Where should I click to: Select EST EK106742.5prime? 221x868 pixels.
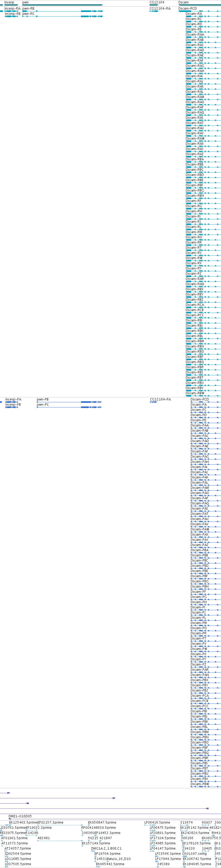click(197, 859)
